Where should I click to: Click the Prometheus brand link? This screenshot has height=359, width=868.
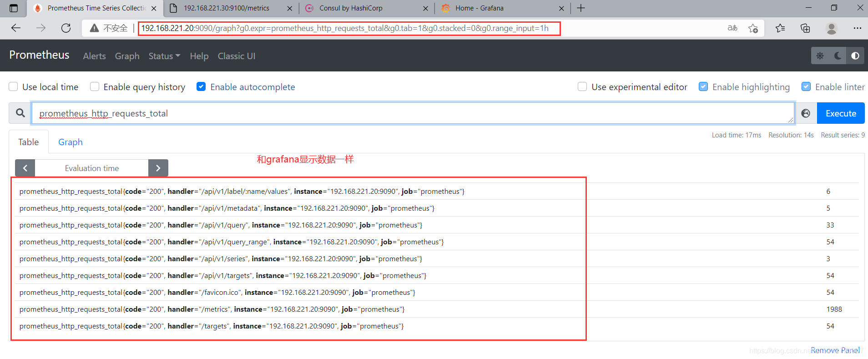(39, 55)
